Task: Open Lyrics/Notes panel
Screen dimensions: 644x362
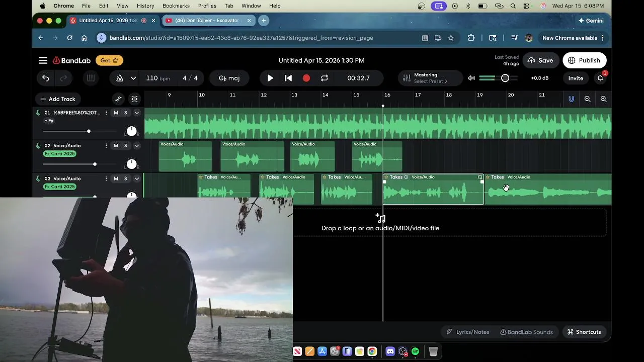Action: pyautogui.click(x=467, y=332)
